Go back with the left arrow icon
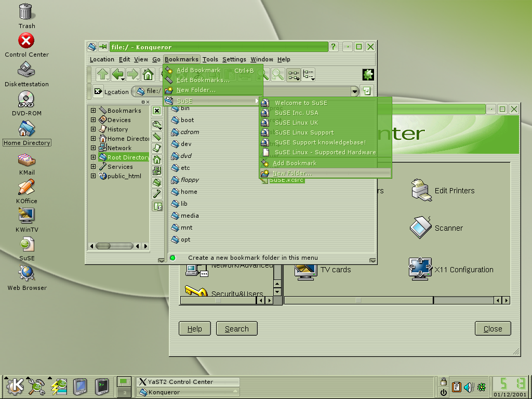The width and height of the screenshot is (532, 399). (x=118, y=74)
